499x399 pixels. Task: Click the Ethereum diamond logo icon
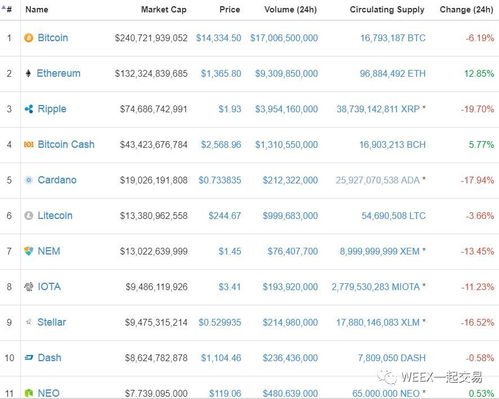(x=28, y=73)
